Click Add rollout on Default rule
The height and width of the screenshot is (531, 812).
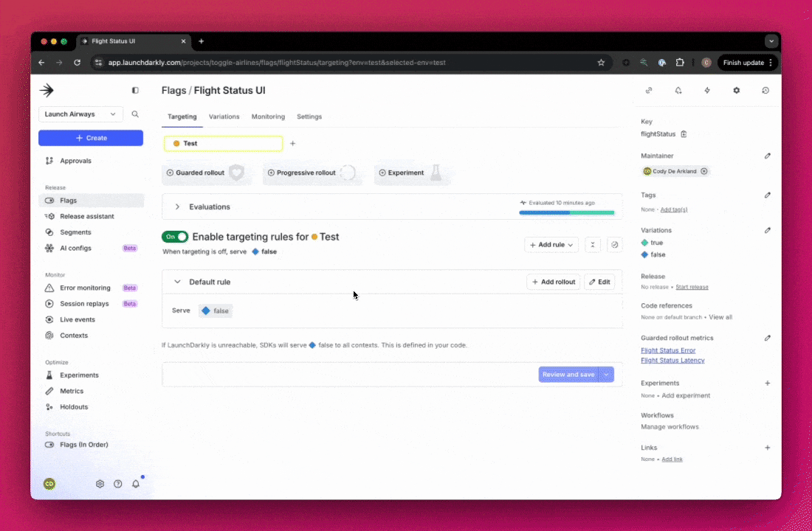pyautogui.click(x=553, y=282)
